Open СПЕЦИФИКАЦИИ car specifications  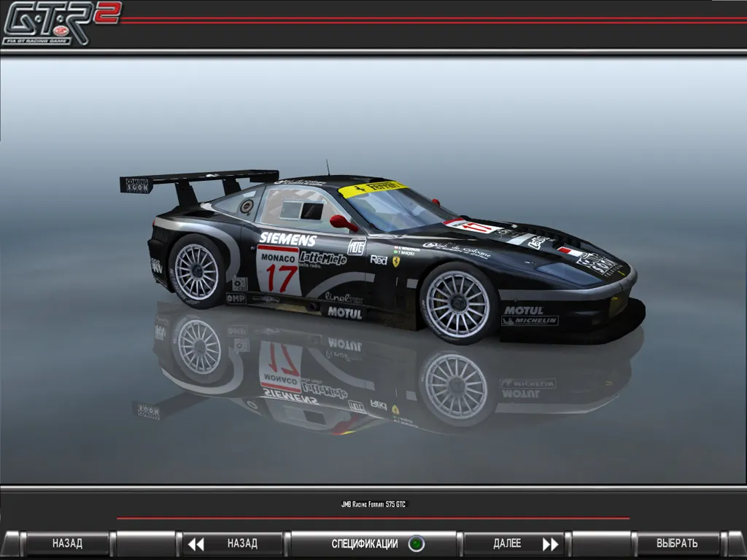pyautogui.click(x=365, y=543)
